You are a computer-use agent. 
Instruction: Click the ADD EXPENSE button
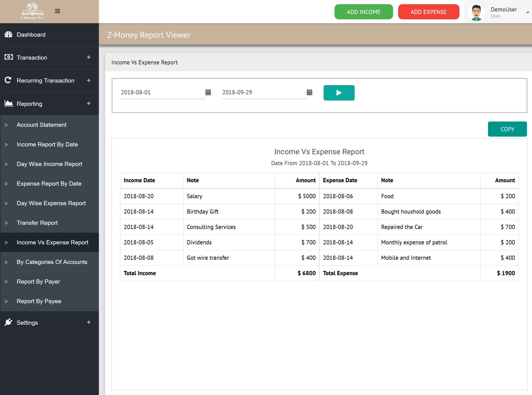429,12
